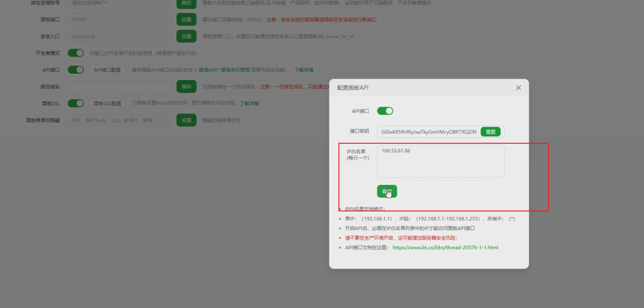Click 保存 below the IP whitelist box
The width and height of the screenshot is (644, 308).
(387, 191)
